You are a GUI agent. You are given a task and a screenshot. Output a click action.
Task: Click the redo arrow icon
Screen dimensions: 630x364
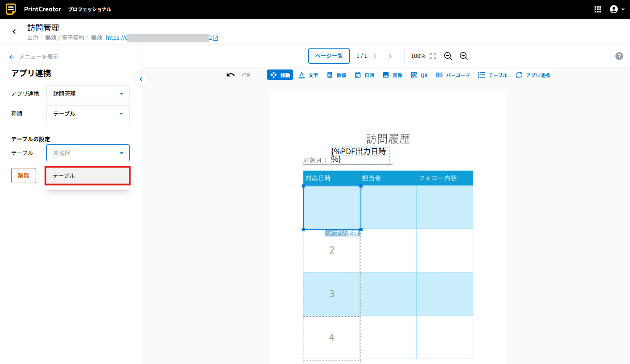pos(246,75)
